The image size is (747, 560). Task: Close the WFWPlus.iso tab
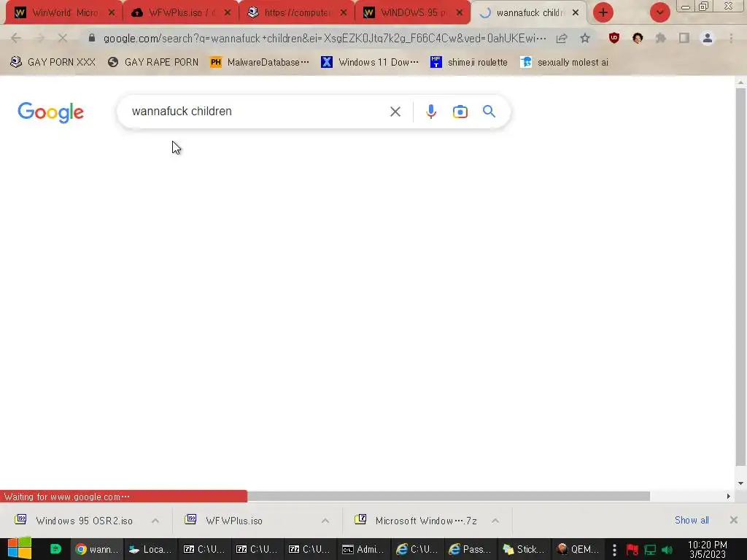[228, 13]
